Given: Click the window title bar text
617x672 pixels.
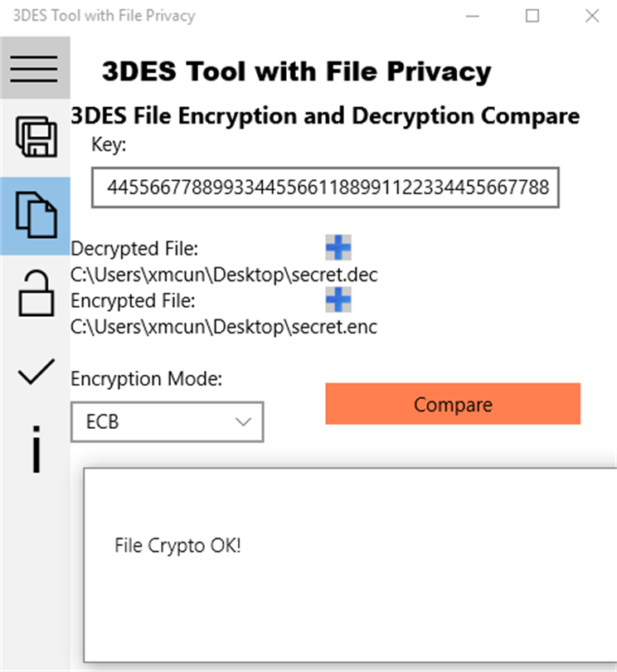Looking at the screenshot, I should pos(104,16).
